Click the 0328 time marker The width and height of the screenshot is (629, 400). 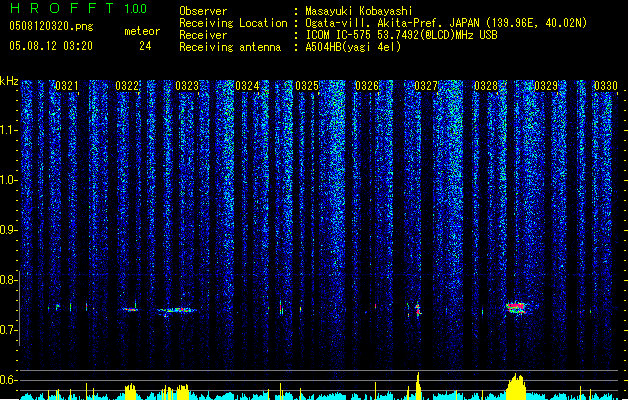pyautogui.click(x=486, y=86)
